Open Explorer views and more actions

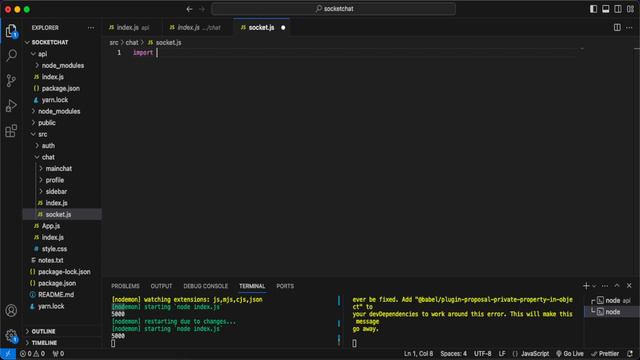91,28
